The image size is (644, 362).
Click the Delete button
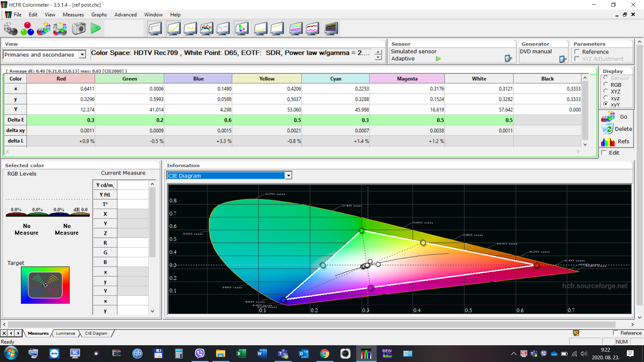coord(616,129)
